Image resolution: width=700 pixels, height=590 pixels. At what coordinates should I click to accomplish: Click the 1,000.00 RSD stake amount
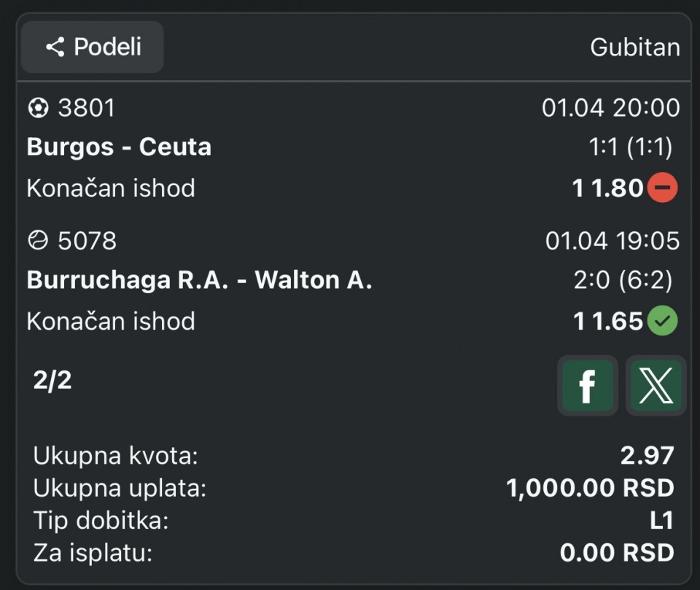590,488
